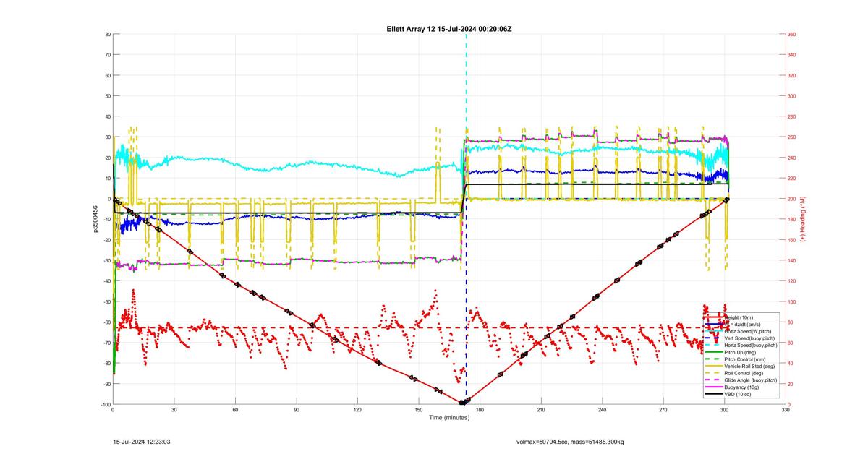Viewport: 868px width, 454px height.
Task: Click x-axis tick label 30
Action: click(174, 410)
